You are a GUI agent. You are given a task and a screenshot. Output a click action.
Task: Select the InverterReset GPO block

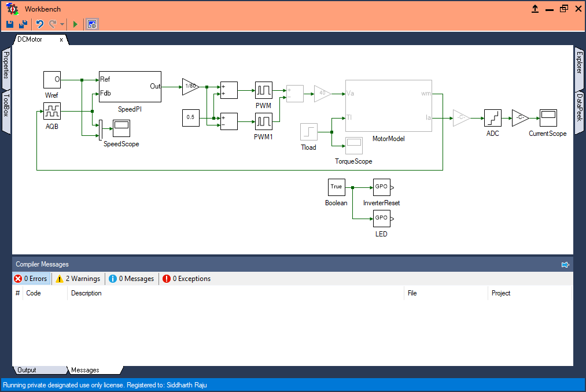click(x=382, y=187)
